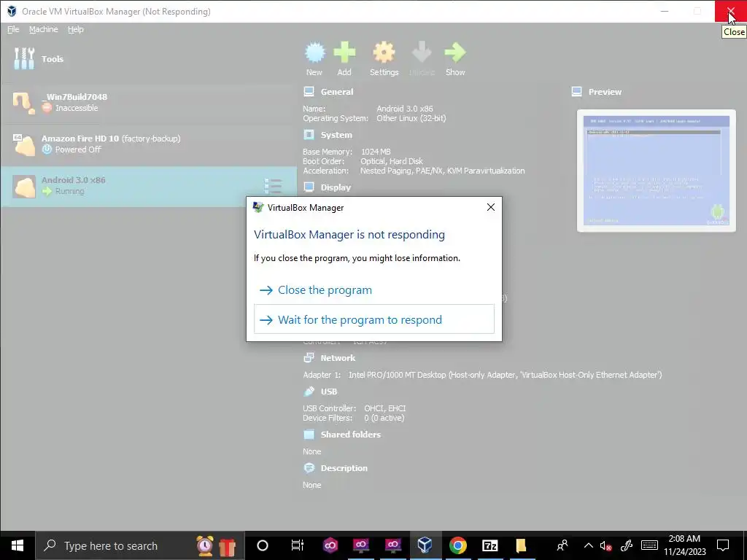Click the Preview section monitor icon
This screenshot has height=560, width=747.
point(576,91)
